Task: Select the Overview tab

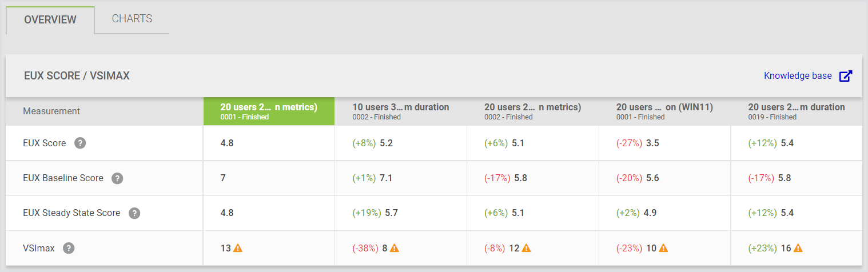Action: pyautogui.click(x=50, y=19)
